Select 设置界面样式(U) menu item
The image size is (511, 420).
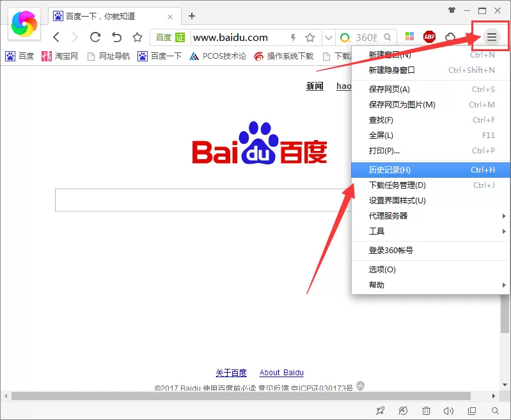(x=432, y=200)
